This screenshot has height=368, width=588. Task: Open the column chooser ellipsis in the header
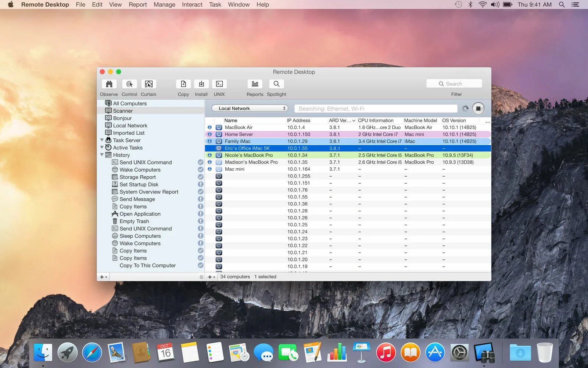point(488,121)
